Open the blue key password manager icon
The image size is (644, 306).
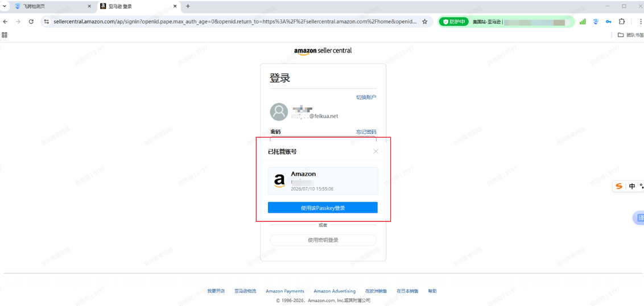609,22
